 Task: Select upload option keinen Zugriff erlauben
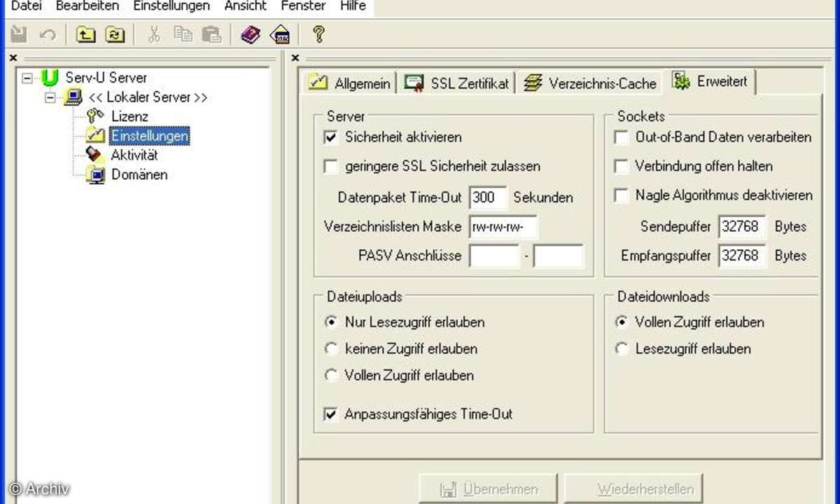332,349
